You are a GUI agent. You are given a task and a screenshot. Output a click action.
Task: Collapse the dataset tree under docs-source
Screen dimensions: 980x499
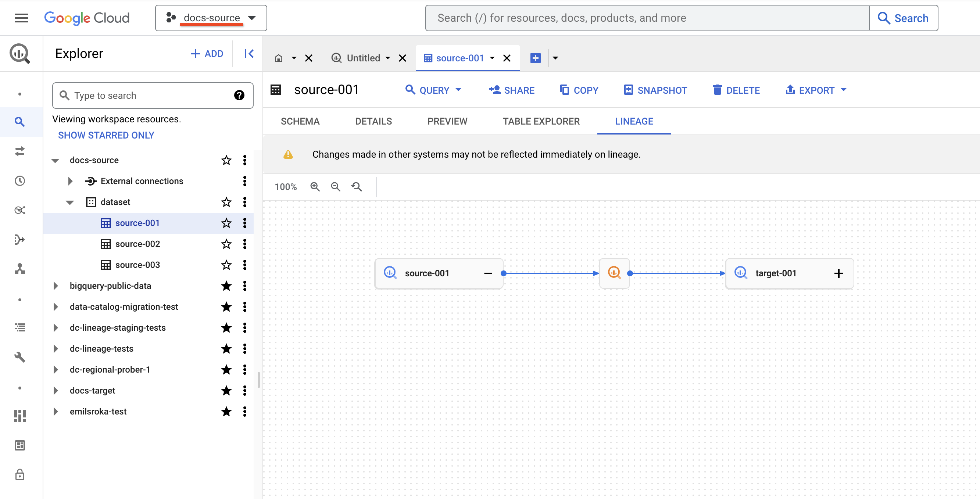click(x=70, y=202)
